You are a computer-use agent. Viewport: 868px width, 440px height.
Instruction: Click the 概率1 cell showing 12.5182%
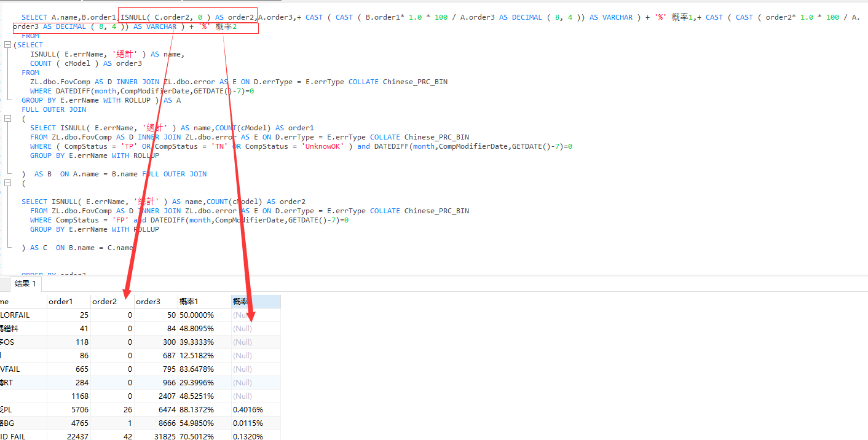pyautogui.click(x=205, y=355)
